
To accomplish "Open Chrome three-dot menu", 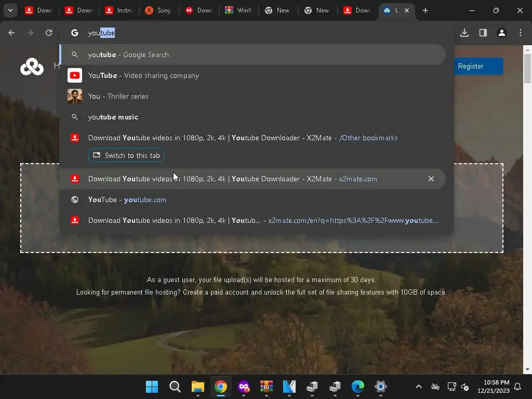I will click(x=521, y=33).
